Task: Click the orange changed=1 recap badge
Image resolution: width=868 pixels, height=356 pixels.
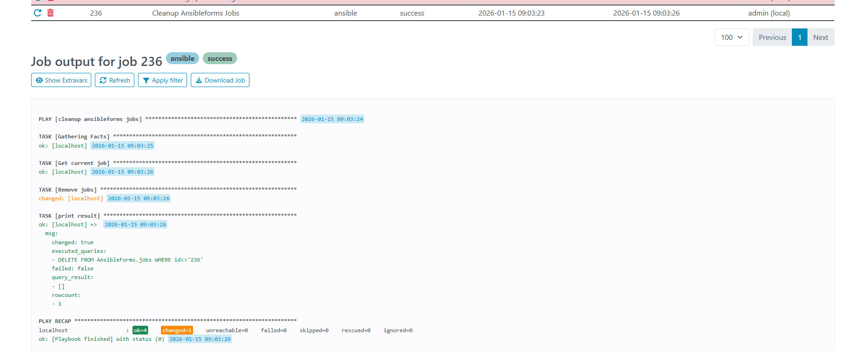Action: tap(177, 330)
